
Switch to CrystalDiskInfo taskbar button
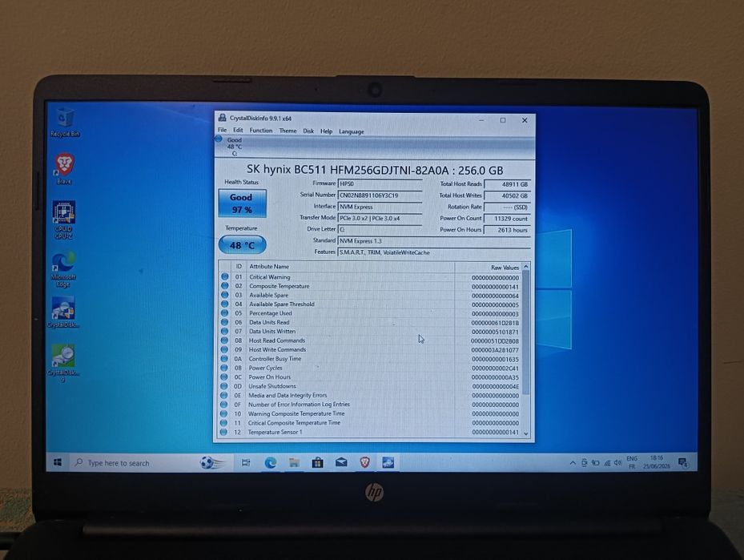tap(388, 462)
